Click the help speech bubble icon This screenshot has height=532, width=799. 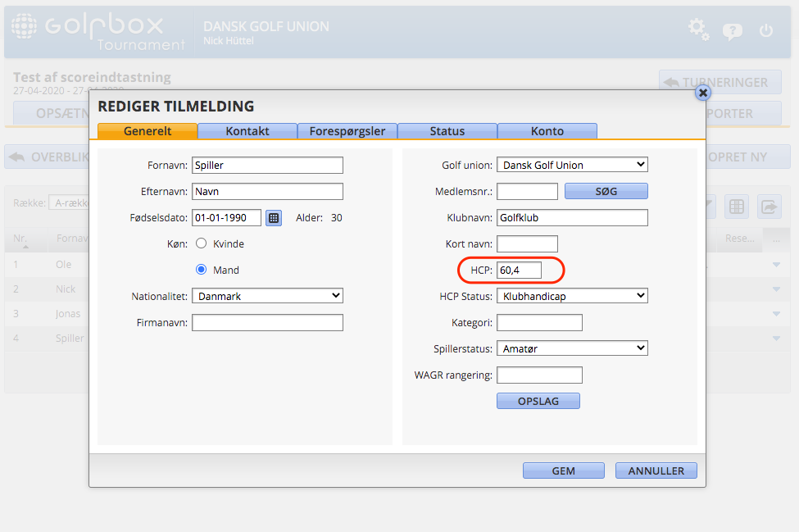tap(732, 31)
